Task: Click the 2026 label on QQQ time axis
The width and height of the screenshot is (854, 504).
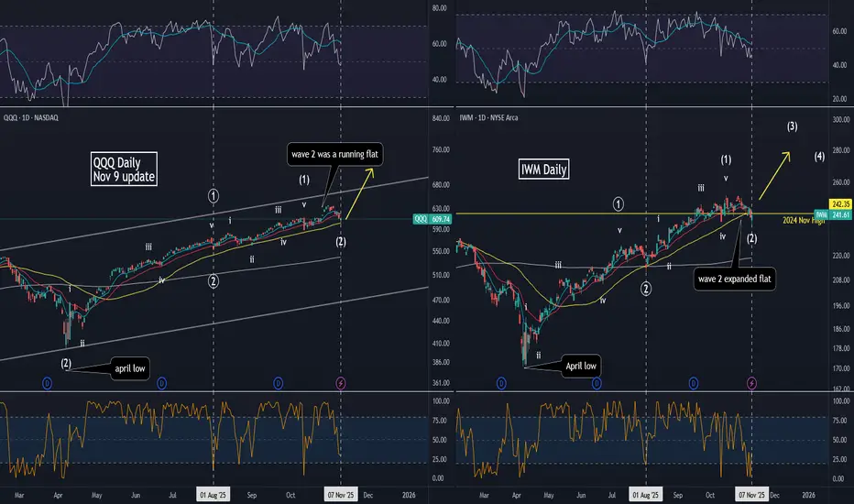Action: [409, 495]
